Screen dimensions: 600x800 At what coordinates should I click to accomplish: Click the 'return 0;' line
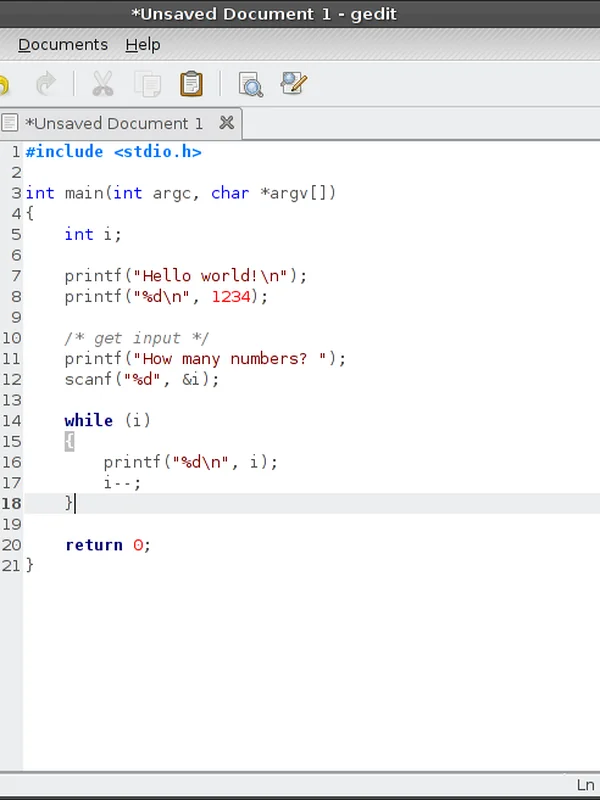108,545
